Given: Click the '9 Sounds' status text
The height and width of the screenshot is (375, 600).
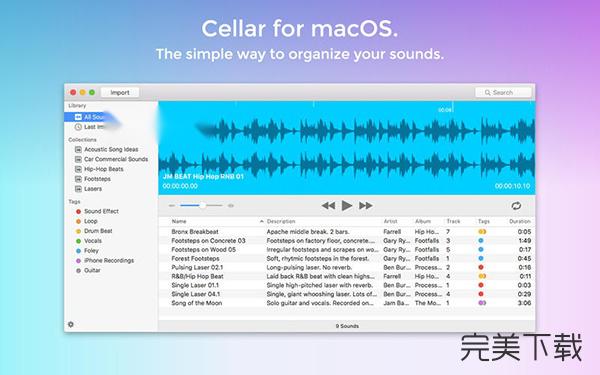Looking at the screenshot, I should (x=347, y=326).
